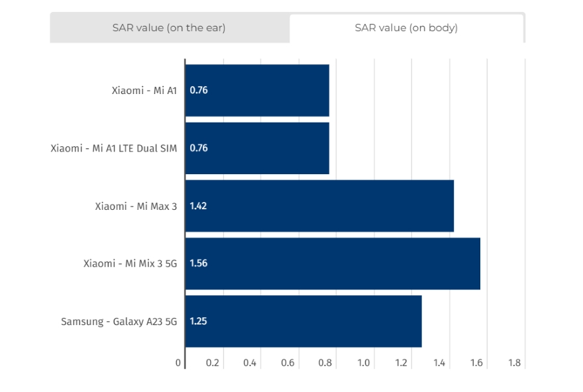Click the 0.4 axis tick label
The height and width of the screenshot is (392, 583).
[x=250, y=363]
